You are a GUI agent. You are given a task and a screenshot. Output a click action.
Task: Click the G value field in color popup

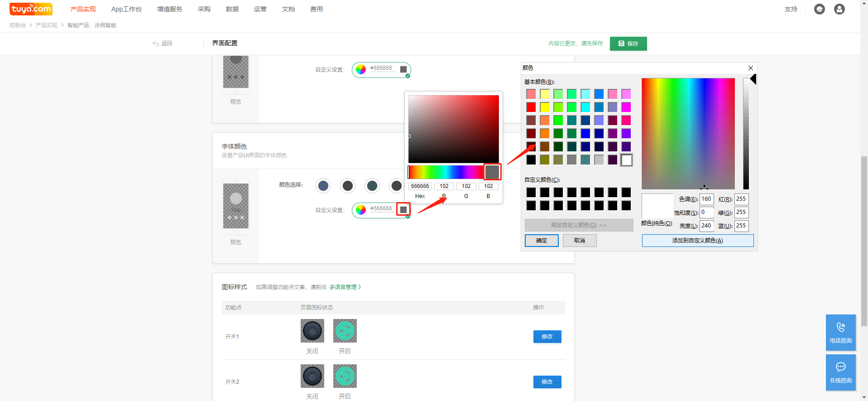(466, 186)
